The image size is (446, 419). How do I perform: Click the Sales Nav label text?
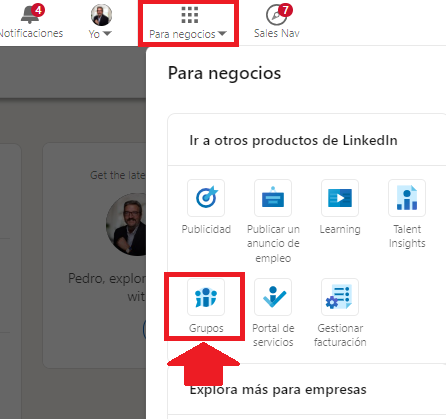[277, 33]
